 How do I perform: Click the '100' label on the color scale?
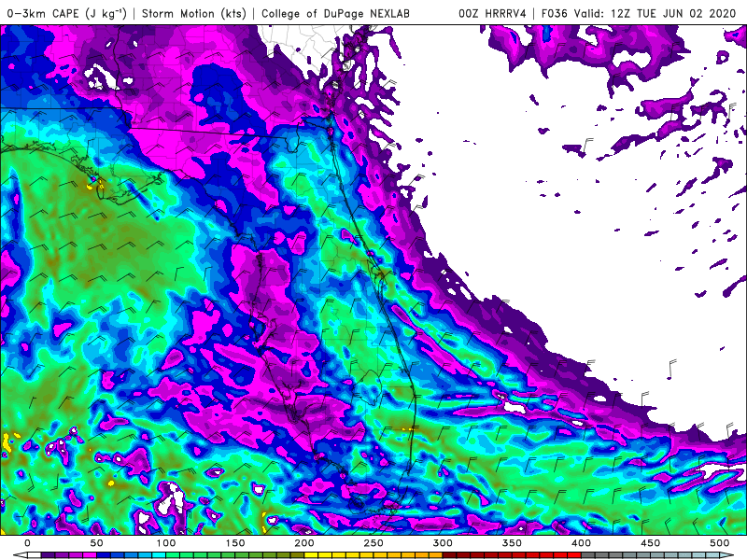[166, 543]
